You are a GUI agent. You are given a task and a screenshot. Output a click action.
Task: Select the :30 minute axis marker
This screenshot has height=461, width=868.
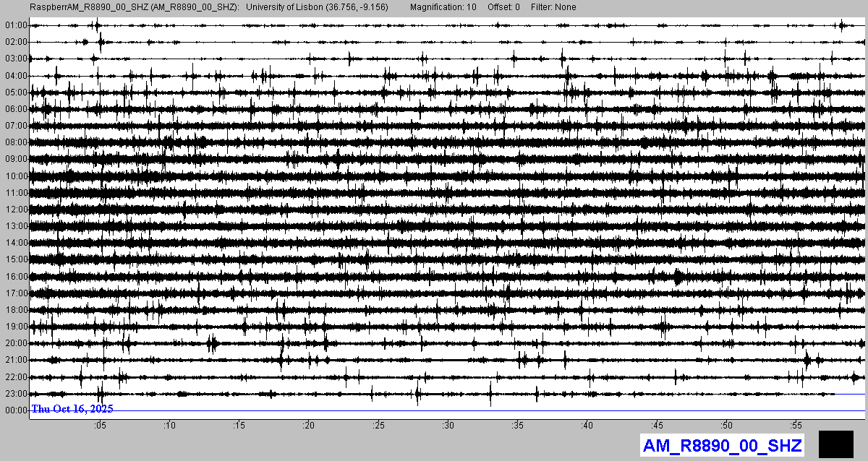point(448,425)
